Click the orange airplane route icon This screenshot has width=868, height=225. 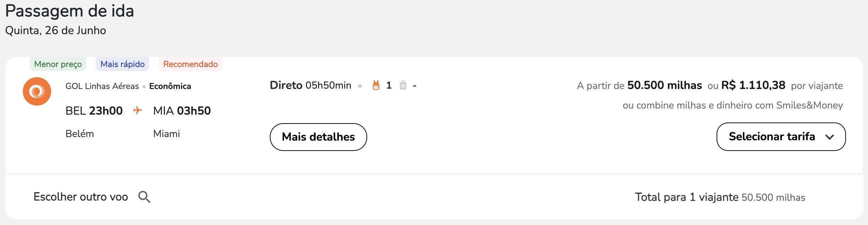138,110
